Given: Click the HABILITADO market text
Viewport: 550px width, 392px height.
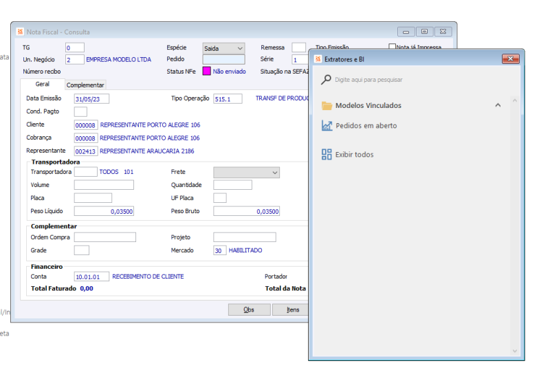Looking at the screenshot, I should click(245, 250).
